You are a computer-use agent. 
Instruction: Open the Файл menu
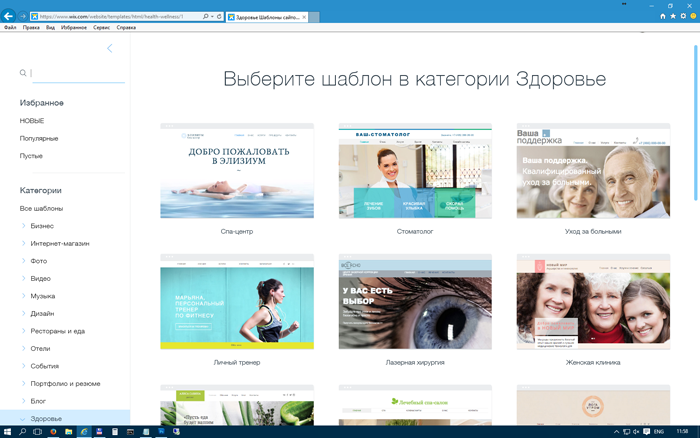pos(10,27)
